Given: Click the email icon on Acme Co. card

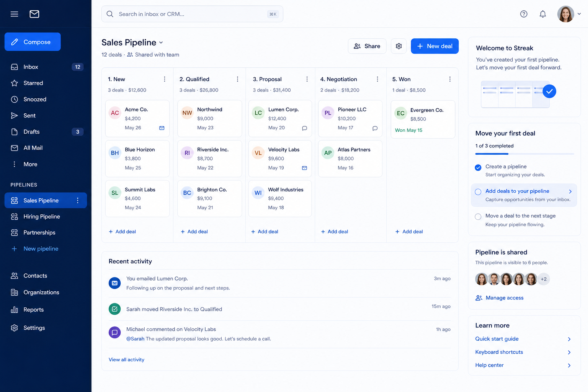Looking at the screenshot, I should click(x=162, y=128).
